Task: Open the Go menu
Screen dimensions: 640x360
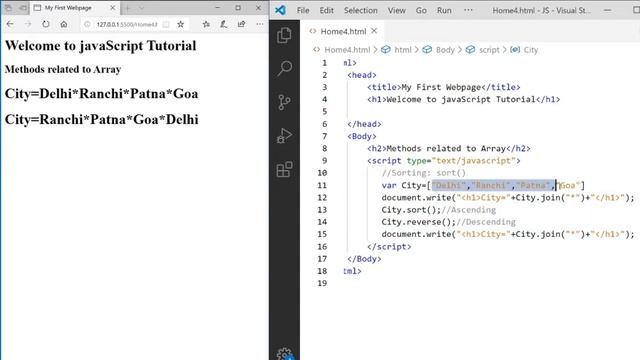Action: pos(421,10)
